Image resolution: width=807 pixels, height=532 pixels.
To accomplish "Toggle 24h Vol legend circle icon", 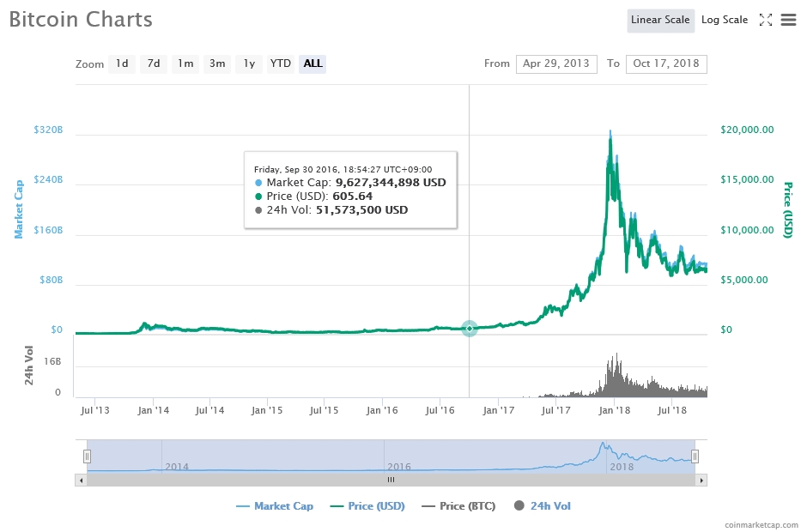I will tap(519, 506).
